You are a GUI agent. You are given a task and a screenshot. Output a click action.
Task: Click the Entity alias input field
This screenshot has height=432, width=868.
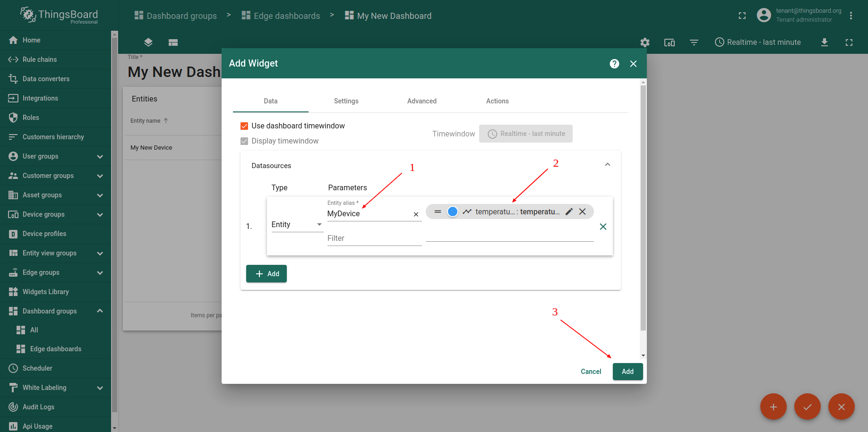(369, 214)
